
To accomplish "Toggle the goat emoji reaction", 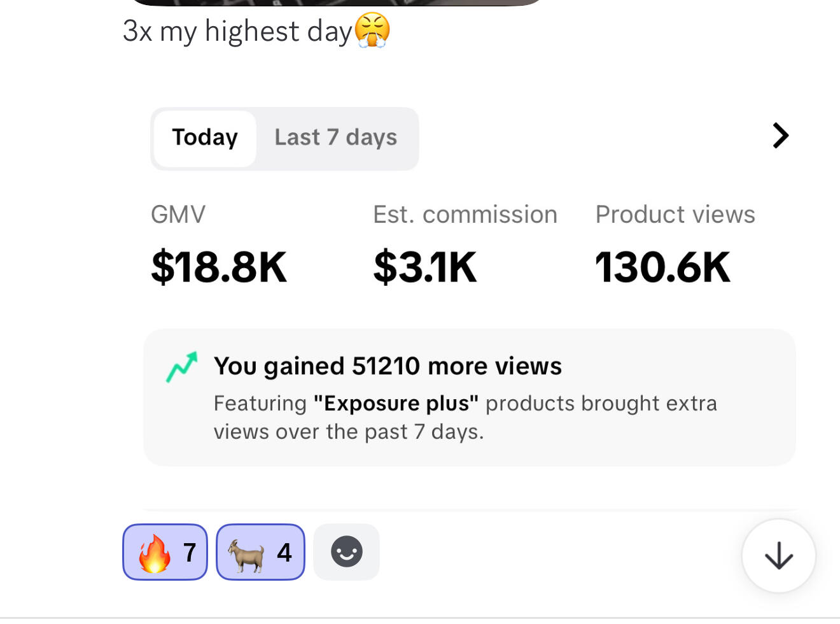I will 260,552.
